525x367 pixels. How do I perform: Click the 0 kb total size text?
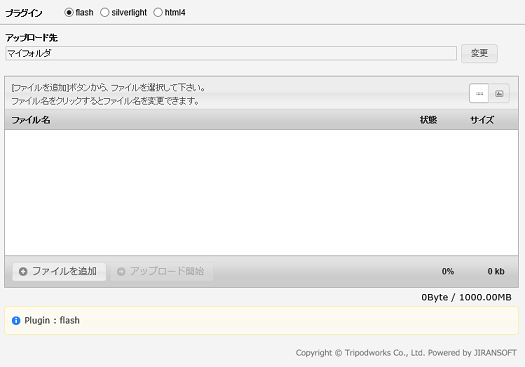[496, 271]
